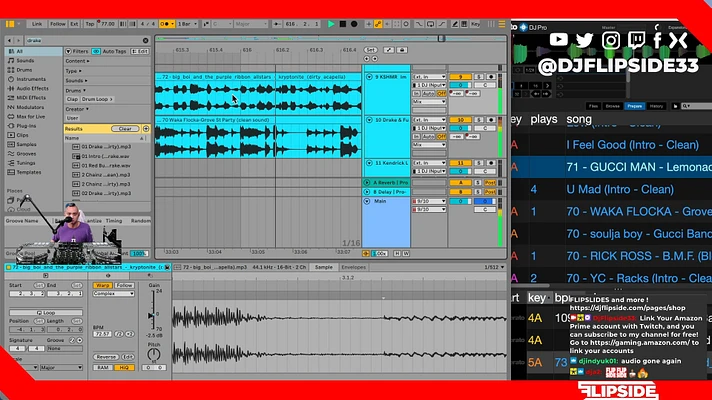Switch to Prepare tab in Serato DJ Pro
Image resolution: width=712 pixels, height=400 pixels.
pyautogui.click(x=635, y=106)
